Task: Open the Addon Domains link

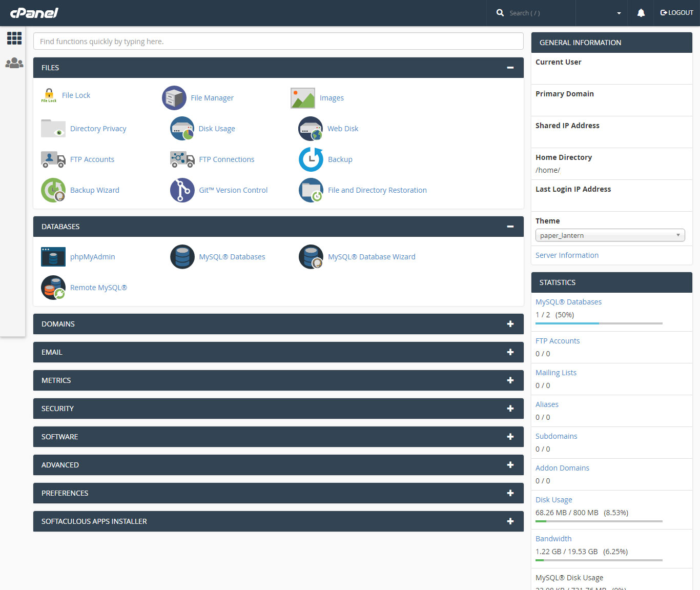Action: pyautogui.click(x=562, y=468)
